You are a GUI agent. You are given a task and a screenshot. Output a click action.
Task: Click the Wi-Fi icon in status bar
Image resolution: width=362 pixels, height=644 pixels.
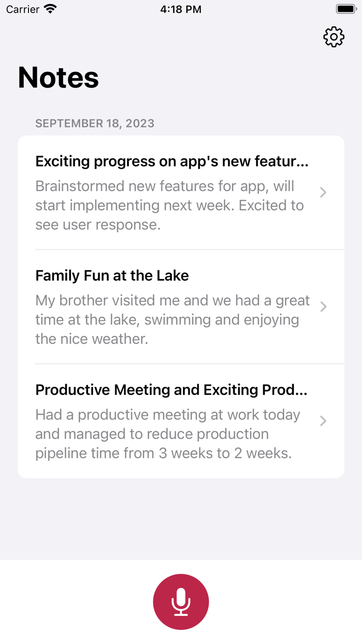pyautogui.click(x=50, y=8)
